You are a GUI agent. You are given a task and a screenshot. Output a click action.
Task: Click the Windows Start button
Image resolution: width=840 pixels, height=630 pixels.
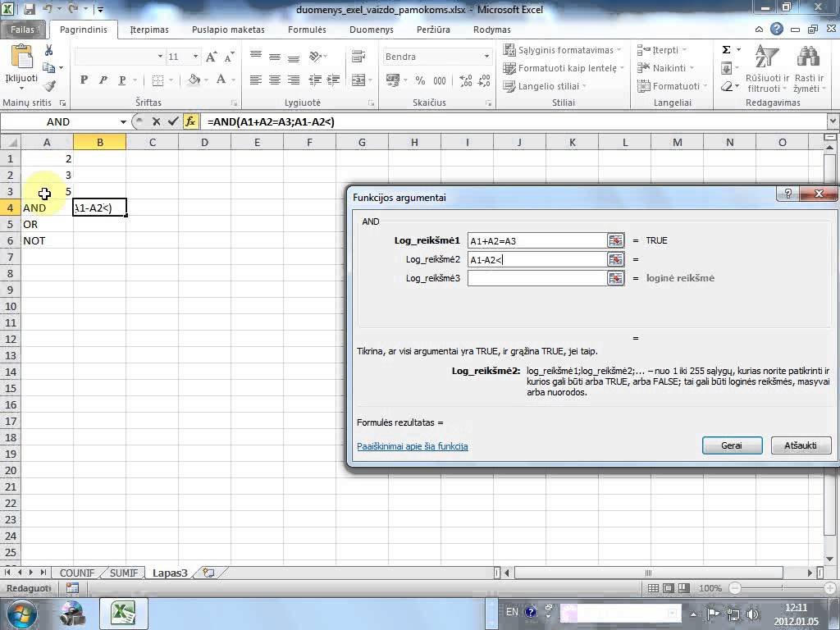(x=21, y=614)
